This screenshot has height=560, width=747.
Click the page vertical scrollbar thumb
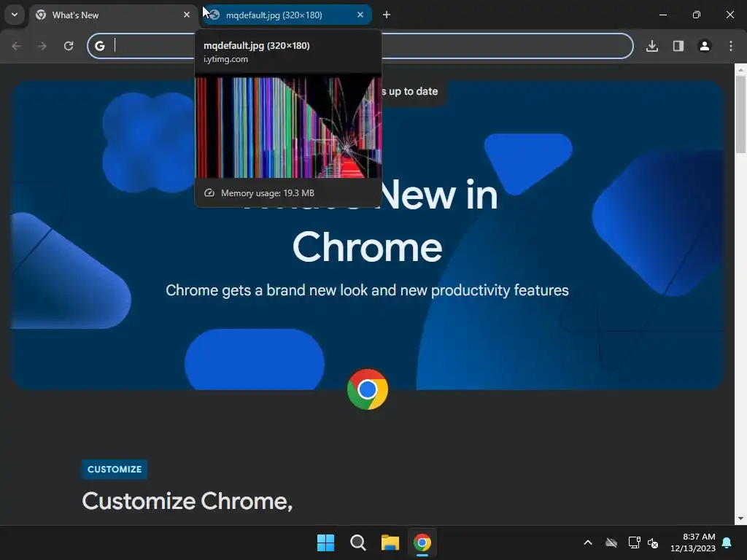tap(740, 114)
